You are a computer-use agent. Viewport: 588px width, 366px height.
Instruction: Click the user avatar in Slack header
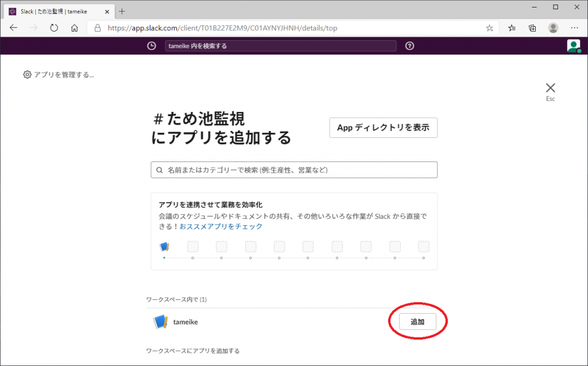(573, 46)
